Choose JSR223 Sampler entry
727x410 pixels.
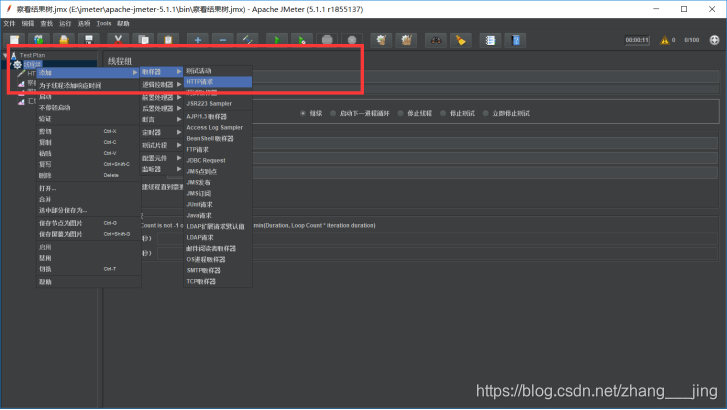218,103
